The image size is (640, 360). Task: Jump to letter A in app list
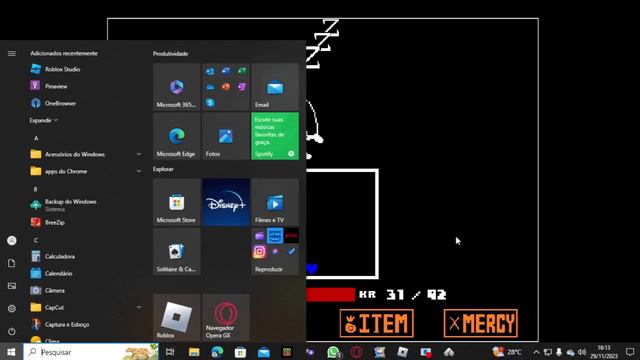point(36,138)
